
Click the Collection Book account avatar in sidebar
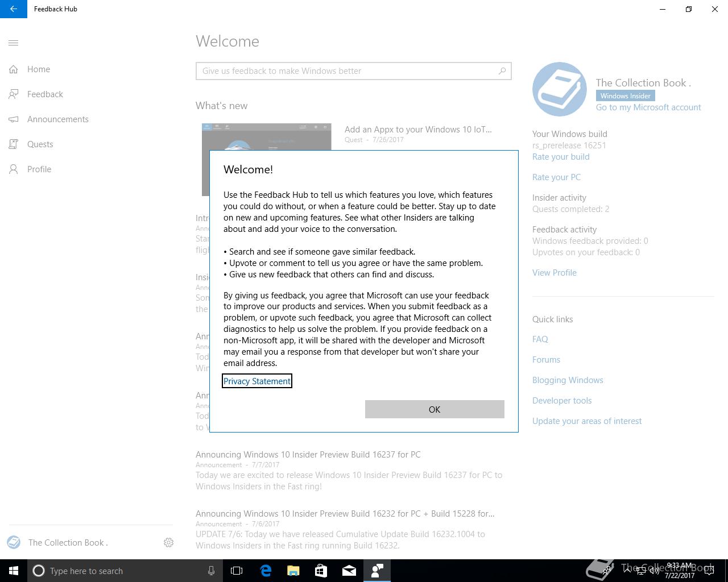point(14,542)
